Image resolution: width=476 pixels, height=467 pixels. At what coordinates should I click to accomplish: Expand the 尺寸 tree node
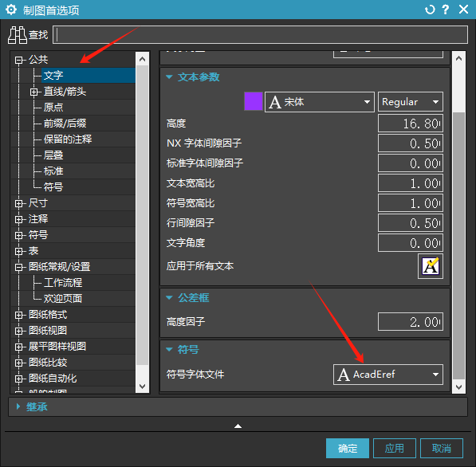click(x=19, y=203)
